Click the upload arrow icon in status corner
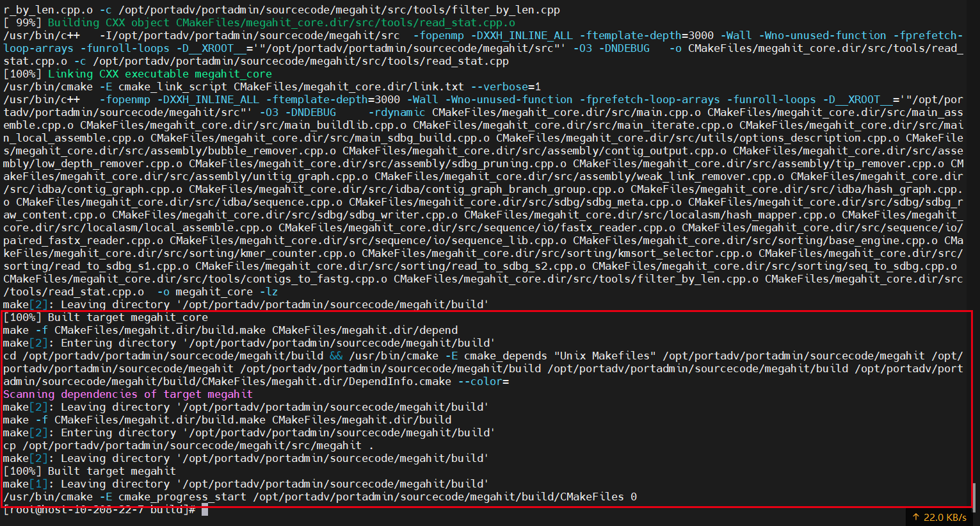980x526 pixels. click(916, 517)
